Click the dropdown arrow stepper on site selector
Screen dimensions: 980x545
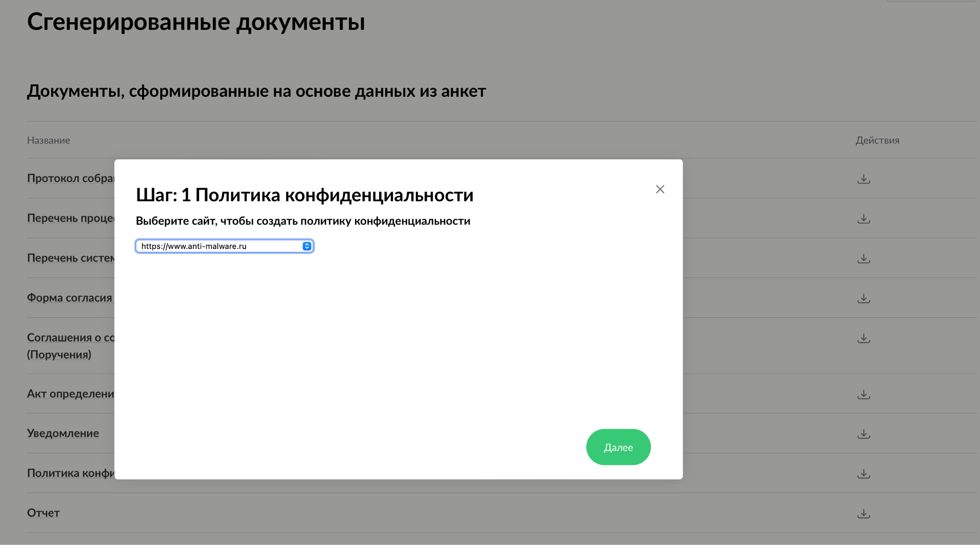coord(307,246)
